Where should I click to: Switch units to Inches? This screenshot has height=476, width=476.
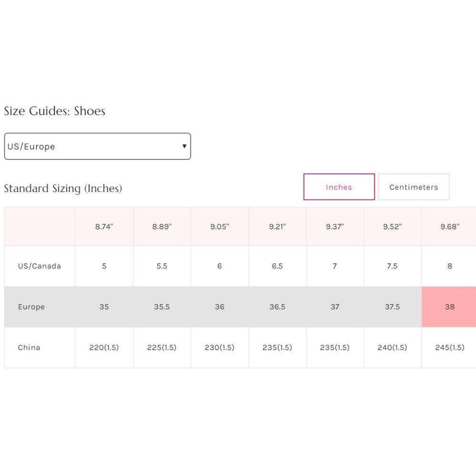pyautogui.click(x=339, y=187)
